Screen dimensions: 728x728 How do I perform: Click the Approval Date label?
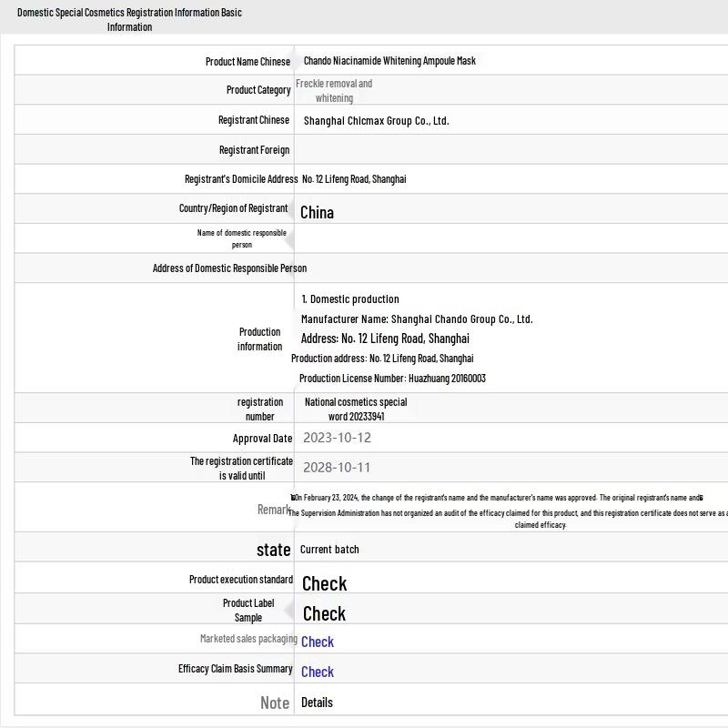pyautogui.click(x=262, y=439)
